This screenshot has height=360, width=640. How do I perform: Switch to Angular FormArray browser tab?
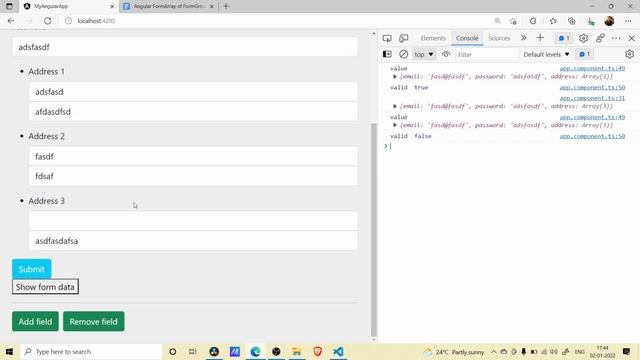click(169, 6)
